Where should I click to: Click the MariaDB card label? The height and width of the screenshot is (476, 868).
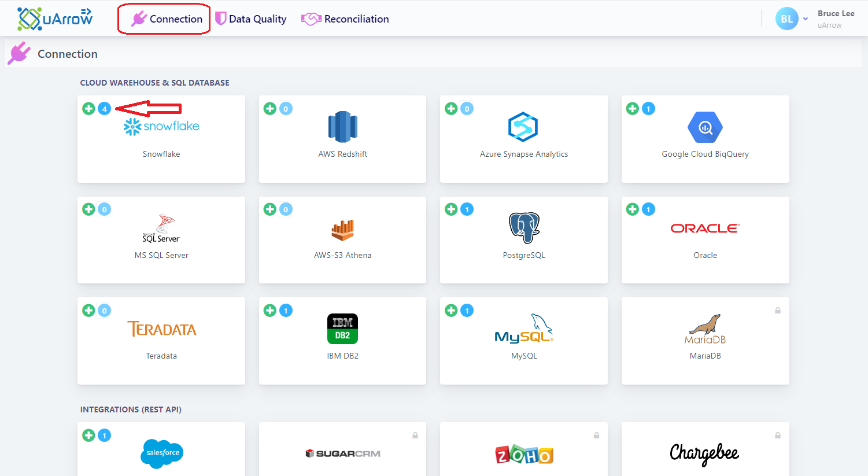(x=705, y=356)
